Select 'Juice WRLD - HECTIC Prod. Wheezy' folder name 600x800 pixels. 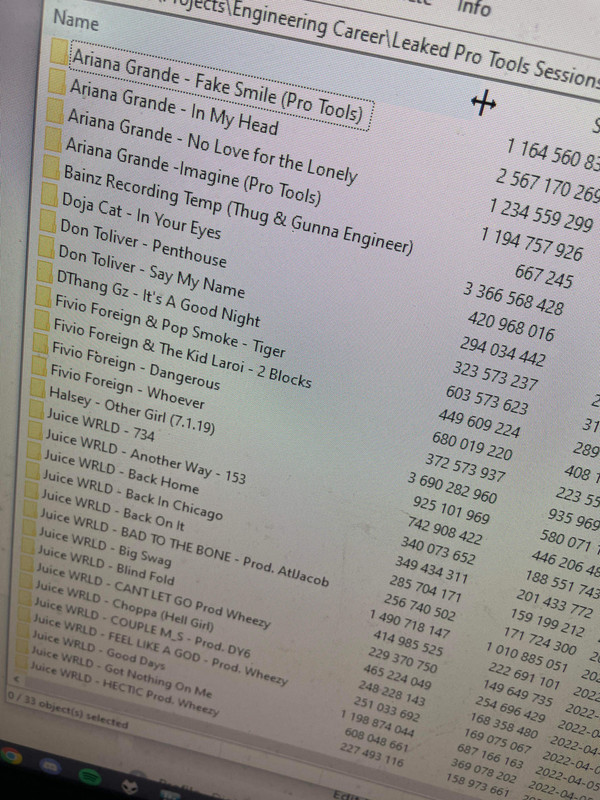pos(124,689)
